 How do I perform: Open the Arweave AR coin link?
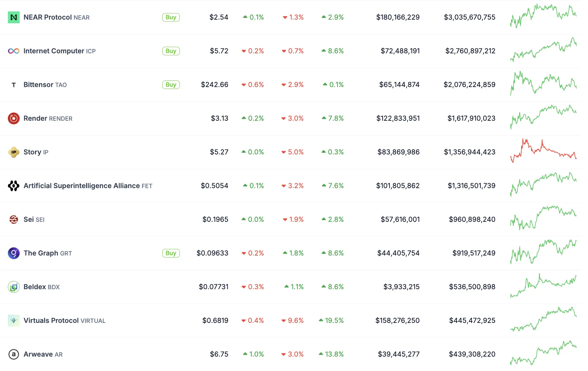click(43, 354)
